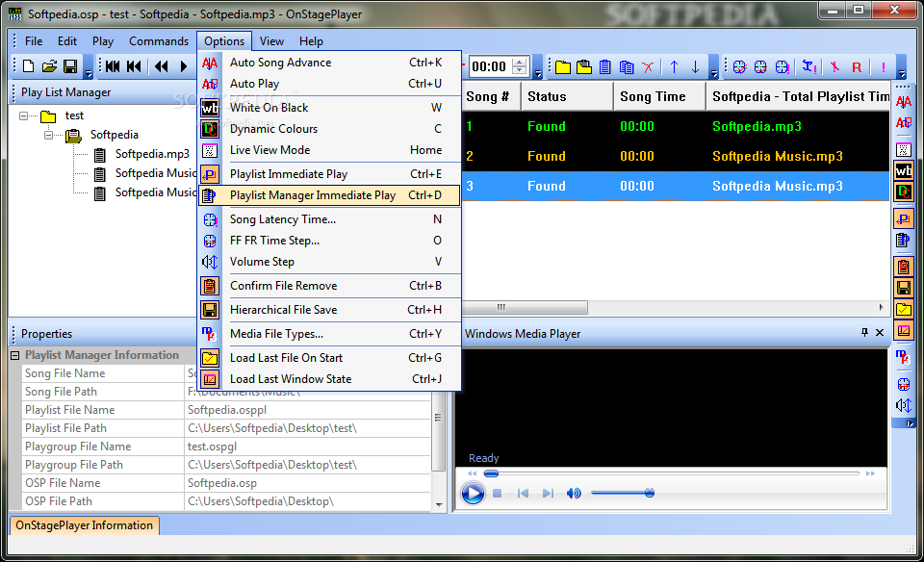
Task: Open the View menu
Action: coord(271,41)
